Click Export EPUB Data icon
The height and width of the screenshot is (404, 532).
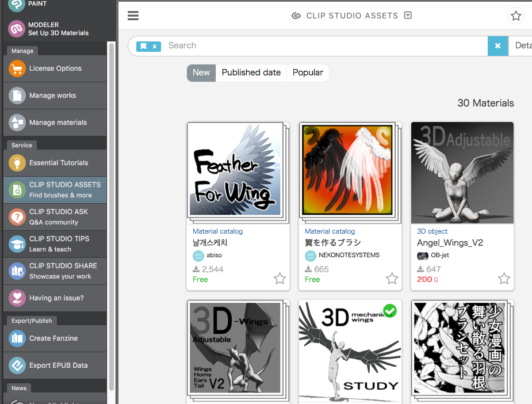coord(17,365)
